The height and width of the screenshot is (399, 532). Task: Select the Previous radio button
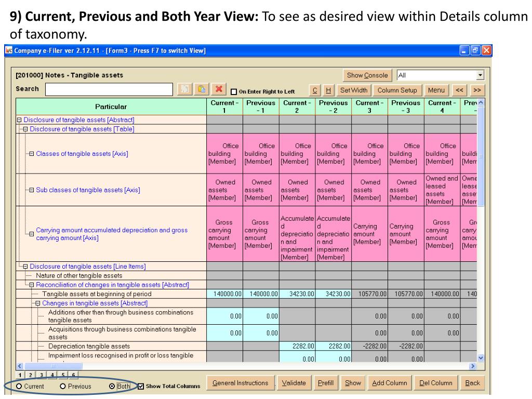tap(63, 386)
